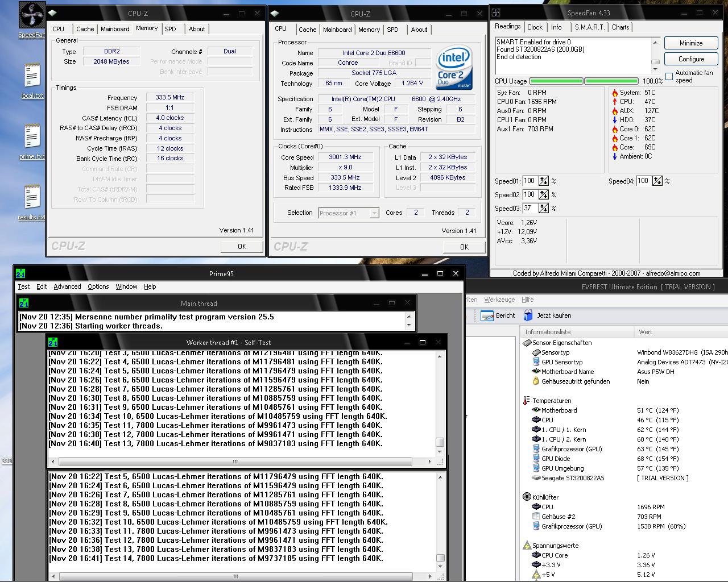Viewport: 728px width, 582px height.
Task: Click Seagate ST3200822AS drive icon
Action: [x=536, y=478]
